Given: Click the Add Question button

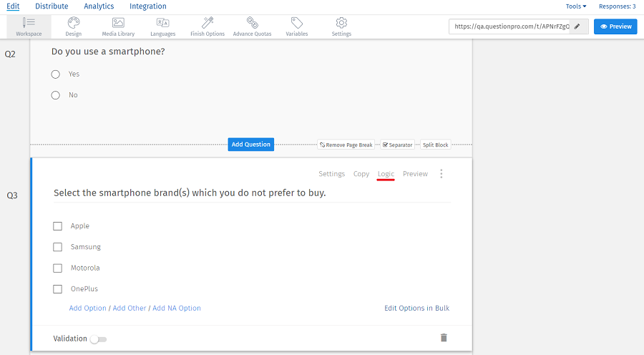Looking at the screenshot, I should click(x=250, y=145).
